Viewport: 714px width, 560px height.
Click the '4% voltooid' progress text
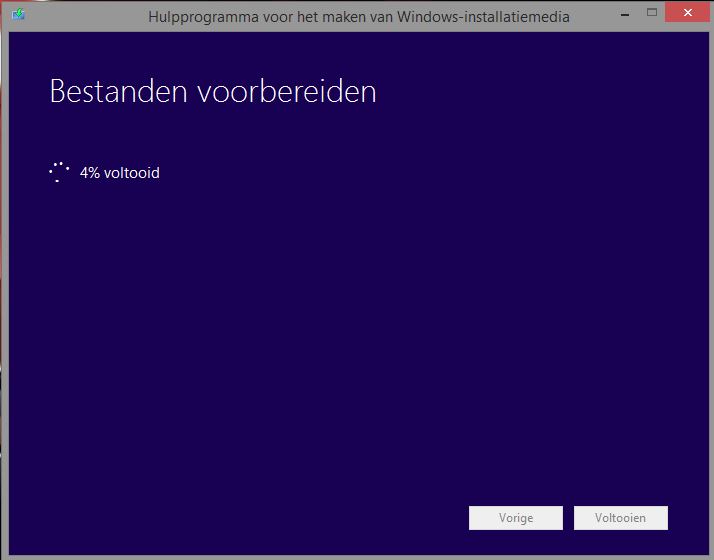coord(120,173)
